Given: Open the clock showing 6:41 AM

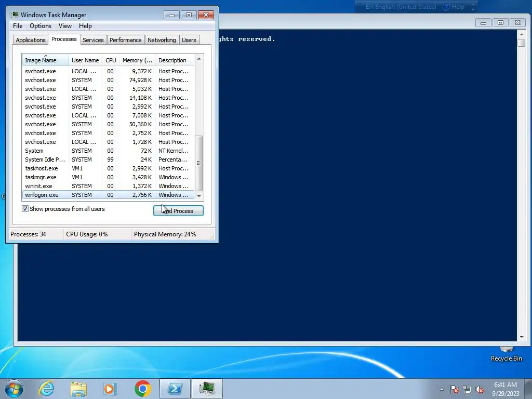Looking at the screenshot, I should (506, 389).
